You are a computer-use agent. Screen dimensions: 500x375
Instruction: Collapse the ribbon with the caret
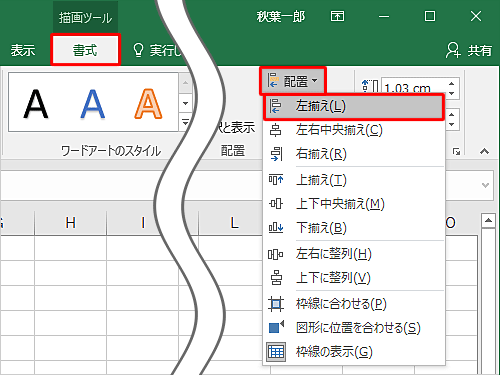point(484,151)
